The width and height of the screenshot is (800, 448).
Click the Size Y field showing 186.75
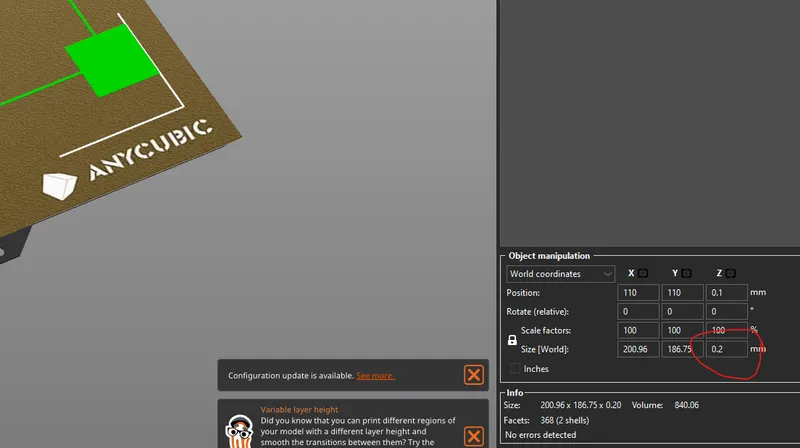pos(682,349)
